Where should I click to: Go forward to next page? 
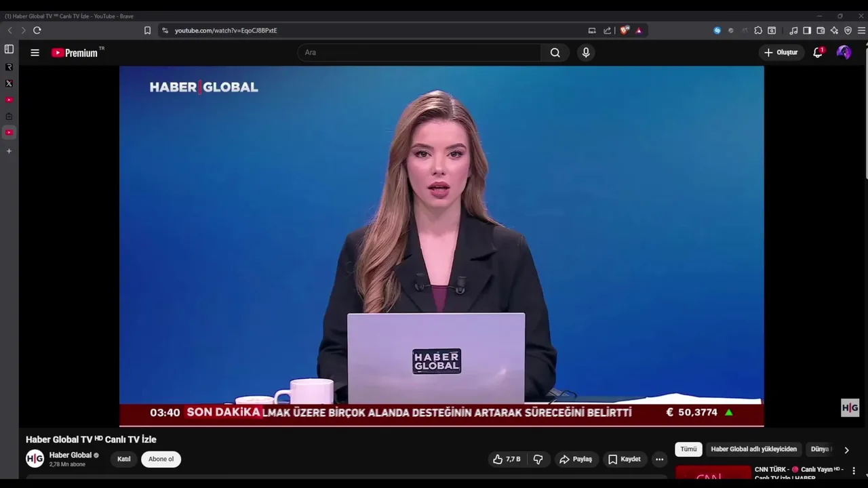tap(23, 30)
